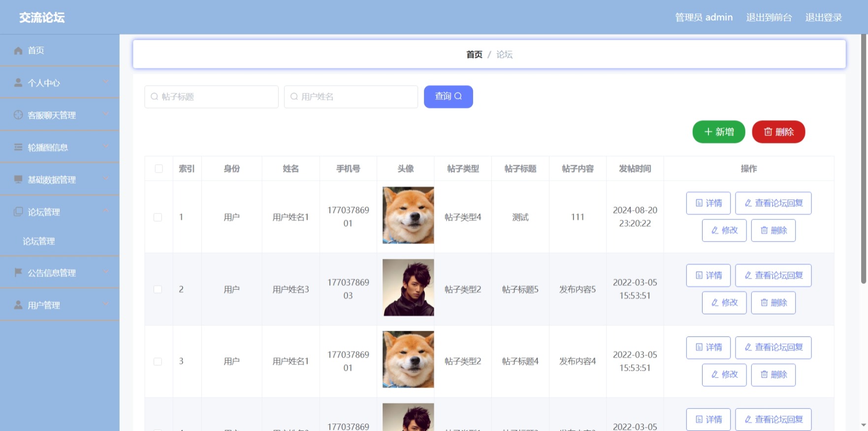Click the pencil icon on row 3 查看论坛回复

[x=748, y=347]
